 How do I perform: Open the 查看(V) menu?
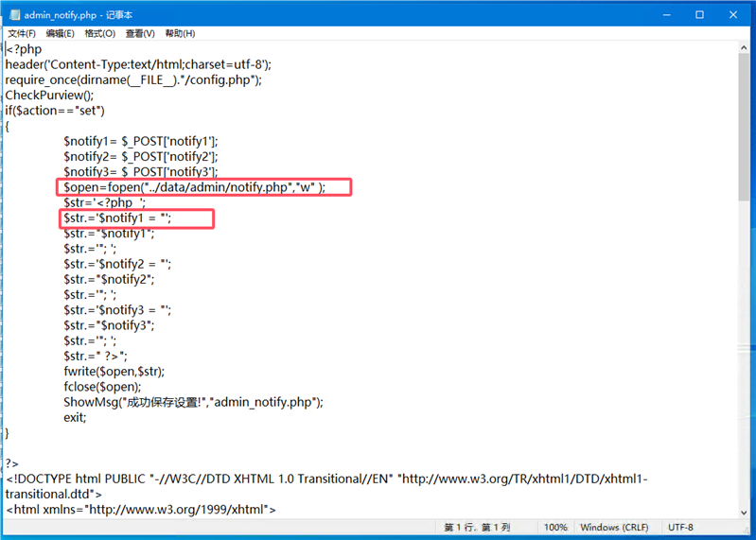[140, 33]
